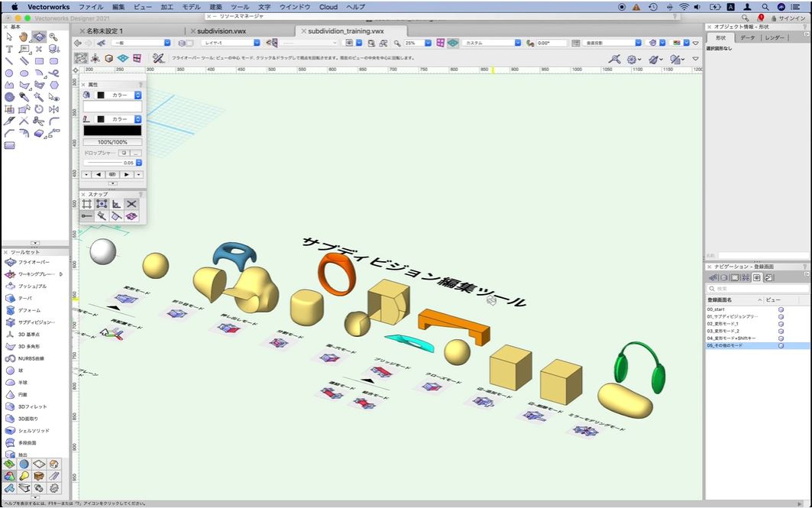Click the 100%/100% opacity button
Viewport: 812px width, 508px height.
[112, 142]
